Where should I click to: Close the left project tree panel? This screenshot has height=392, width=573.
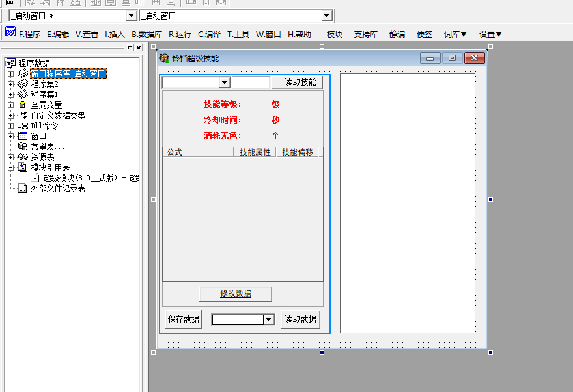(139, 48)
